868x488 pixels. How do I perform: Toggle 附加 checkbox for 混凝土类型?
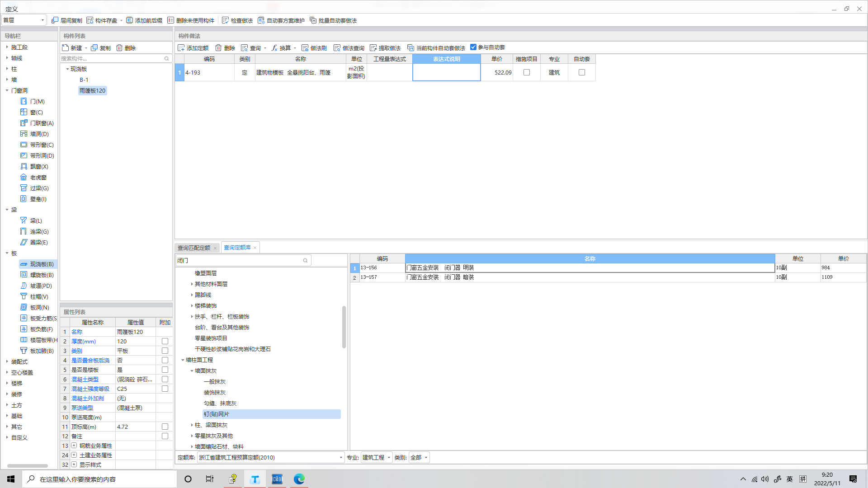pos(165,380)
